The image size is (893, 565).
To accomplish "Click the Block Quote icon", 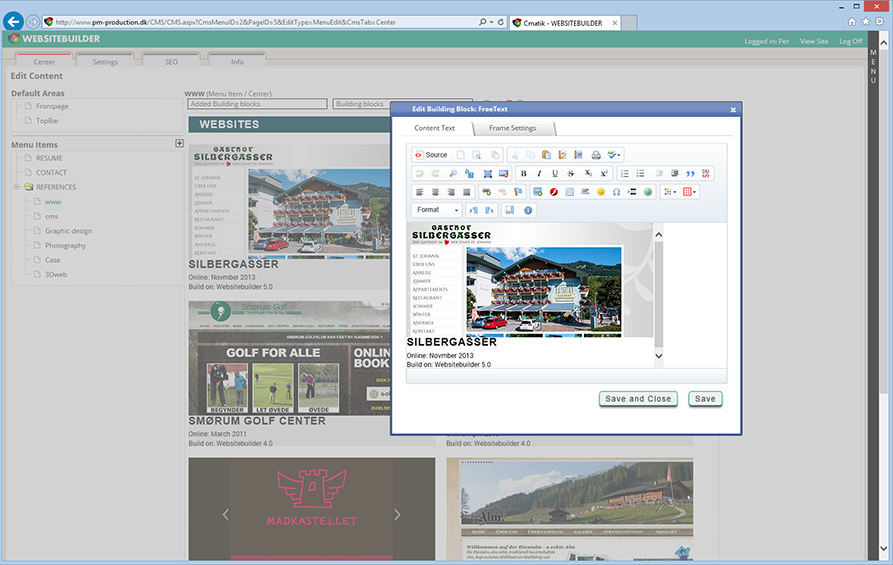I will (690, 174).
